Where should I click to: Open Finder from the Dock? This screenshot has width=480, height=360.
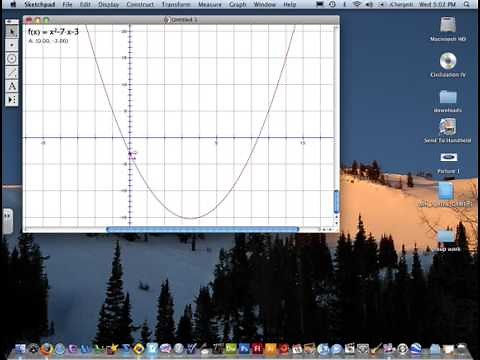tap(20, 349)
